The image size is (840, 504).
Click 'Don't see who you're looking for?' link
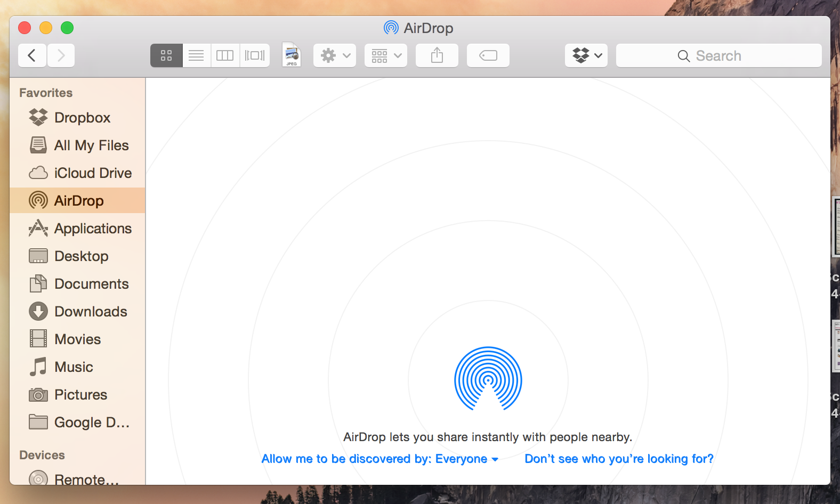(x=619, y=459)
